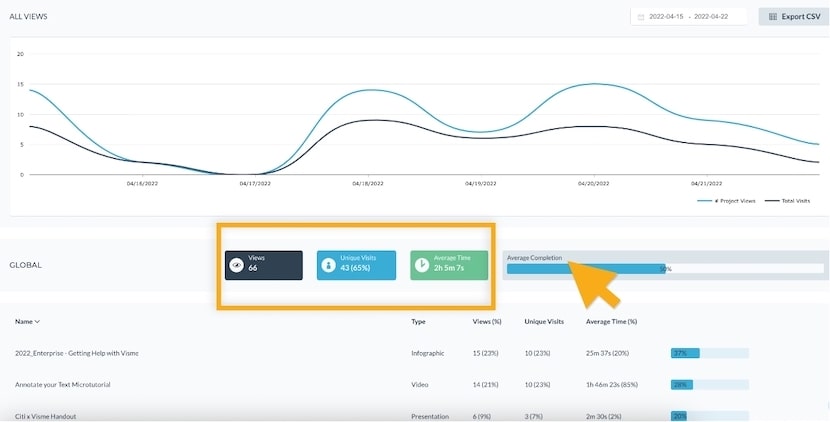The image size is (830, 422).
Task: Click the grid icon on Export CSV
Action: (773, 17)
